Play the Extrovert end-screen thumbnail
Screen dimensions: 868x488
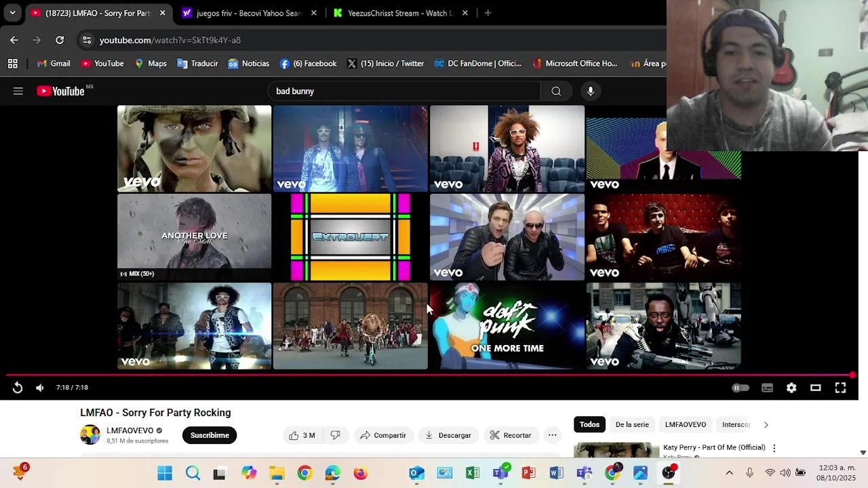[x=351, y=237]
